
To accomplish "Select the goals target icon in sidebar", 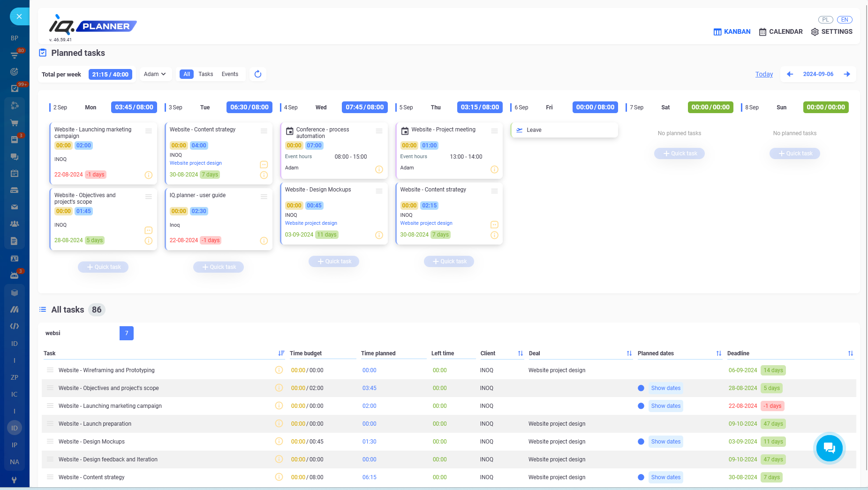I will point(15,71).
